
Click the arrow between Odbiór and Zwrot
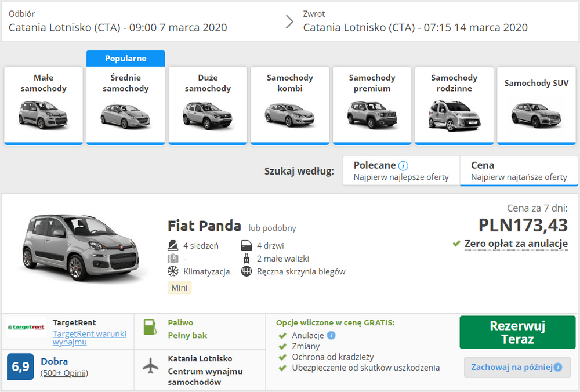pos(289,21)
